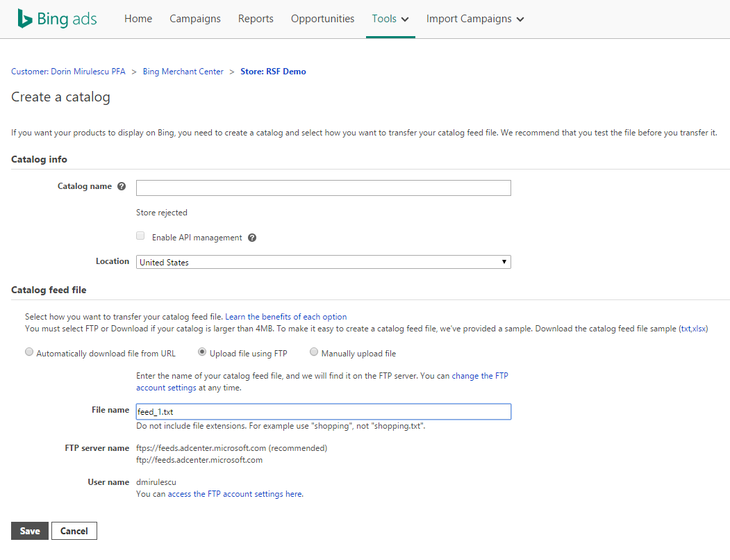Open Catalog name help icon
Screen dimensions: 730x560
122,186
